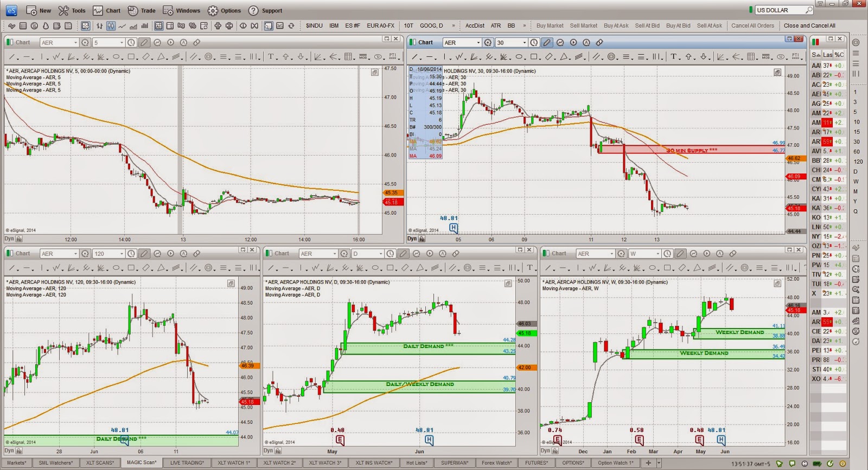This screenshot has width=868, height=470.
Task: Load the $INDU symbol shortcut
Action: coord(314,25)
